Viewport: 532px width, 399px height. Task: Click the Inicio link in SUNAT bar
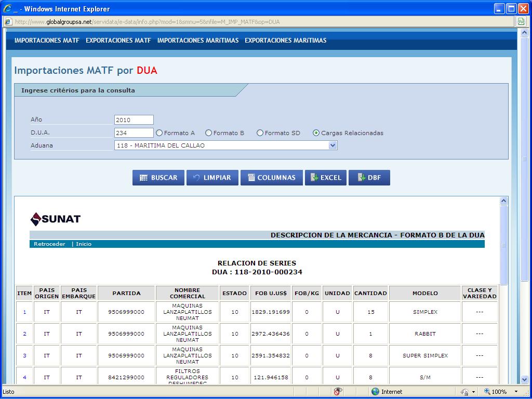point(84,244)
